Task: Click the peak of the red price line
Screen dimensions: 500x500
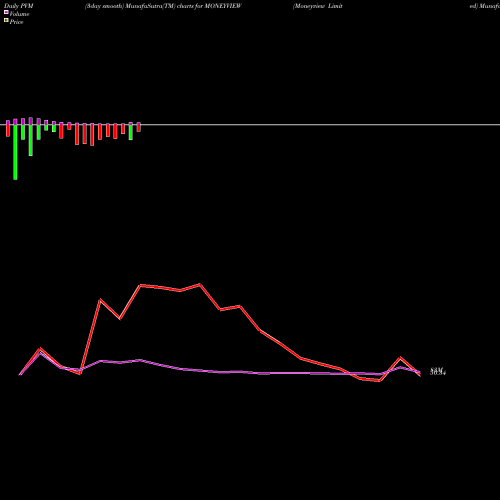Action: (x=200, y=284)
